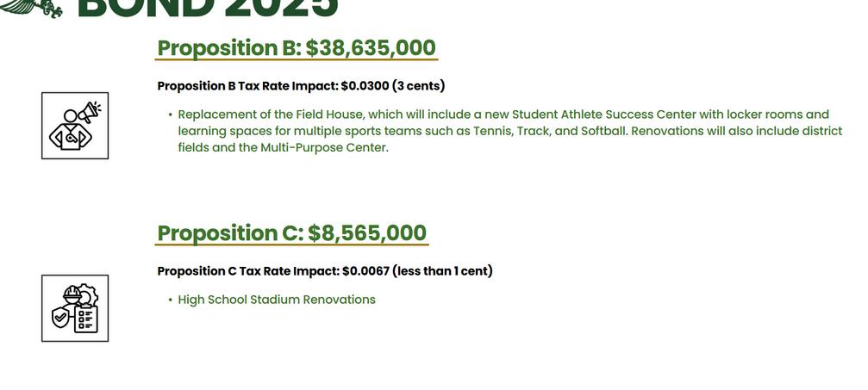Click the checkmark shield in the Proposition C icon
868x390 pixels.
tap(61, 317)
